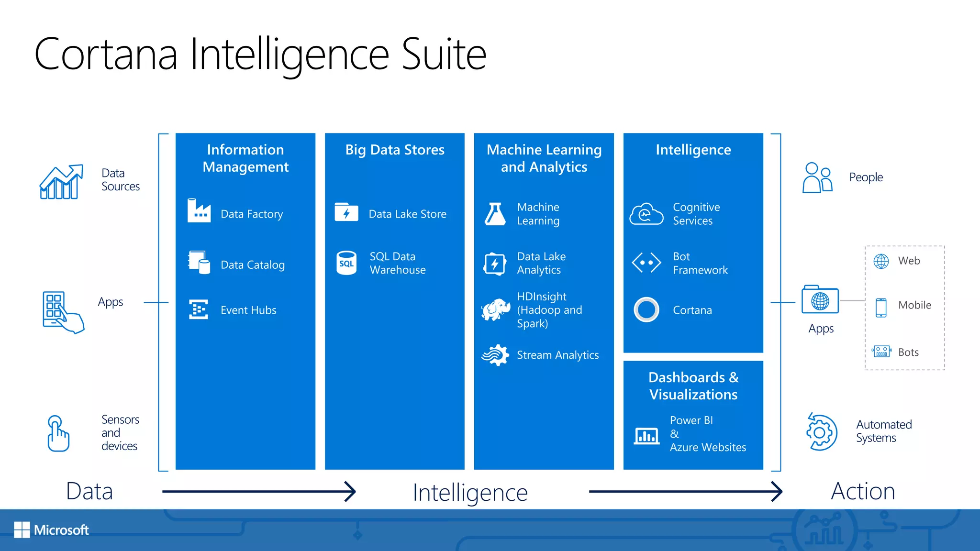980x551 pixels.
Task: Click the 'Big Data Stores' heading
Action: 395,150
